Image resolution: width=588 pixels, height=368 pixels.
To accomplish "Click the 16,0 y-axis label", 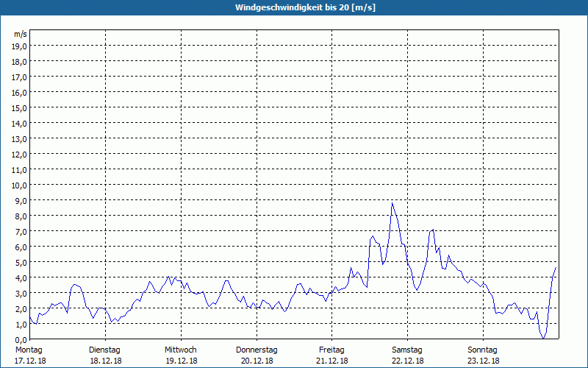I will click(20, 93).
